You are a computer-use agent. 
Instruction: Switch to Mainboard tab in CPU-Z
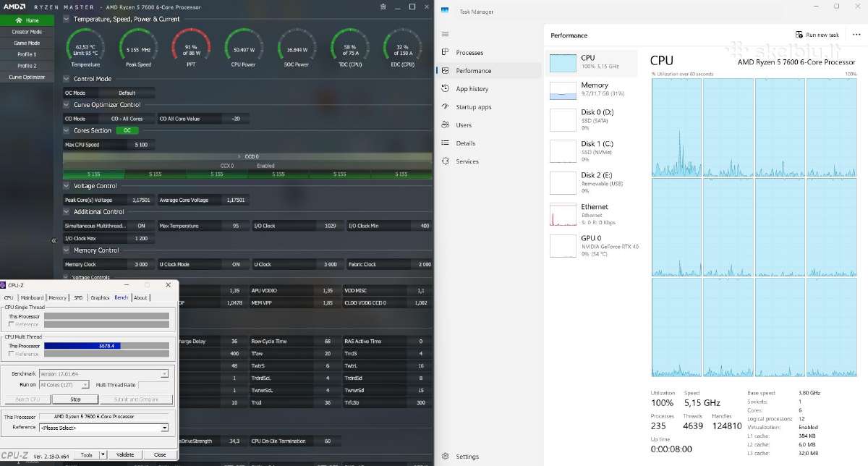coord(32,297)
